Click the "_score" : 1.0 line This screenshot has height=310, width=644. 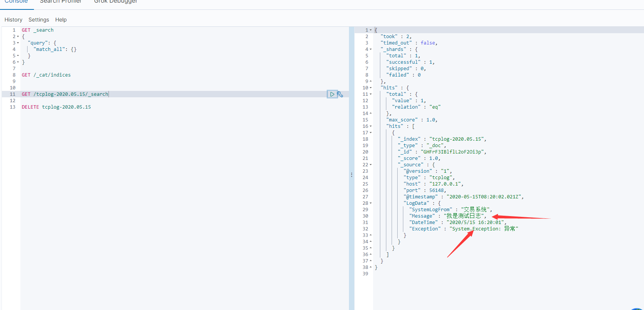coord(419,158)
